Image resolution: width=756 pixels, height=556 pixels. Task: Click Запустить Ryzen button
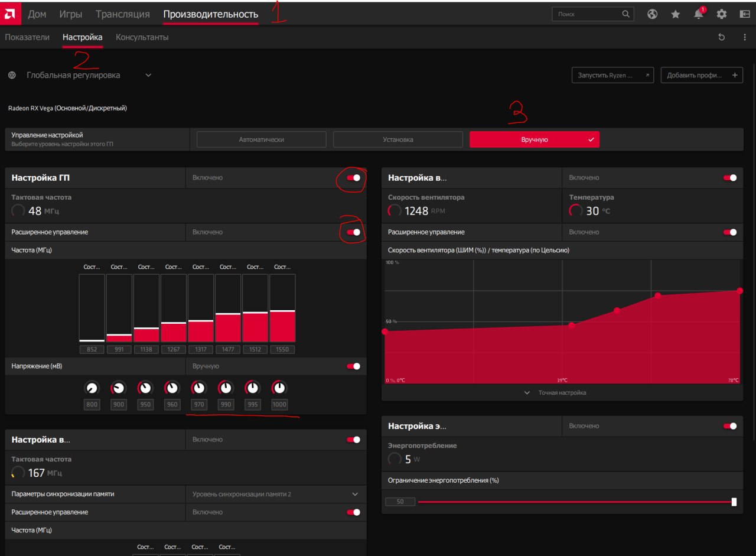click(x=612, y=75)
